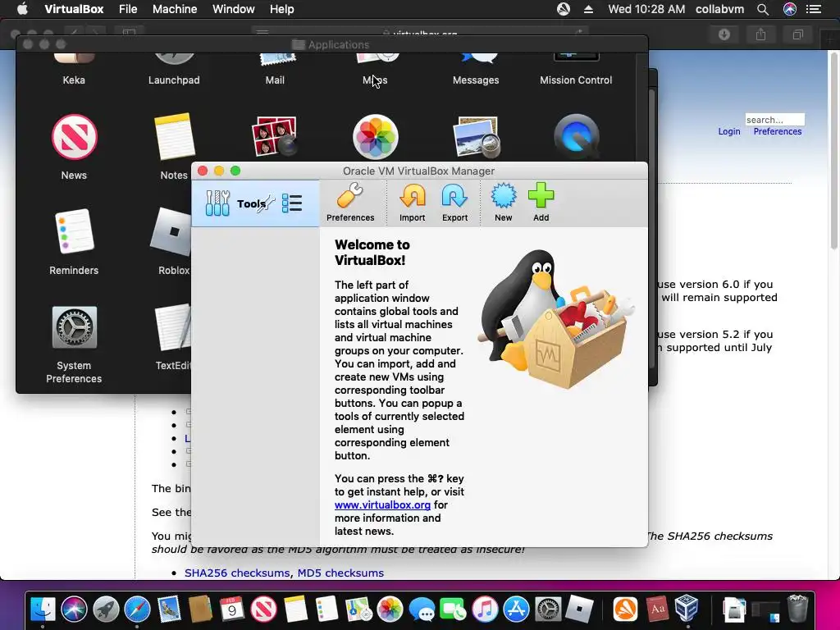Open the Machine menu
840x630 pixels.
click(175, 9)
